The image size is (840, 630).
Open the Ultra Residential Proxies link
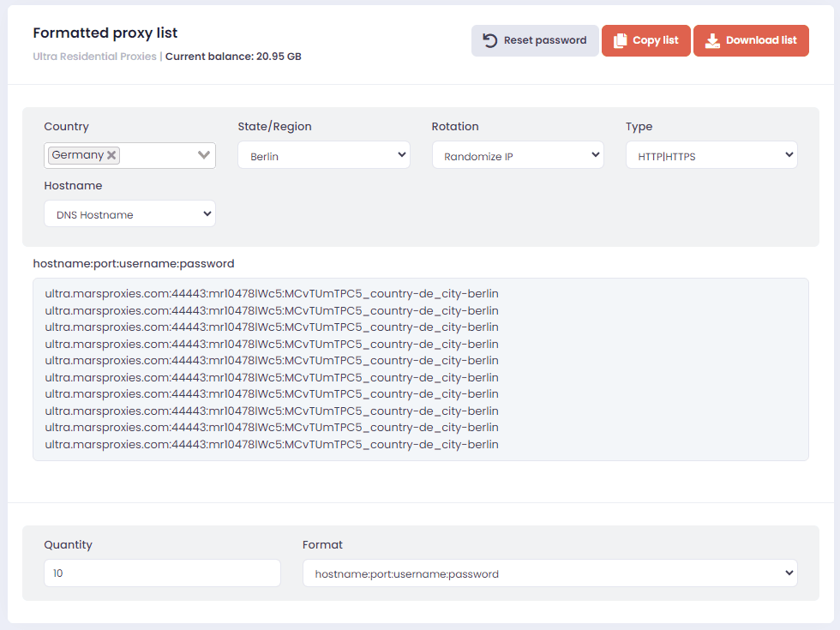(94, 57)
